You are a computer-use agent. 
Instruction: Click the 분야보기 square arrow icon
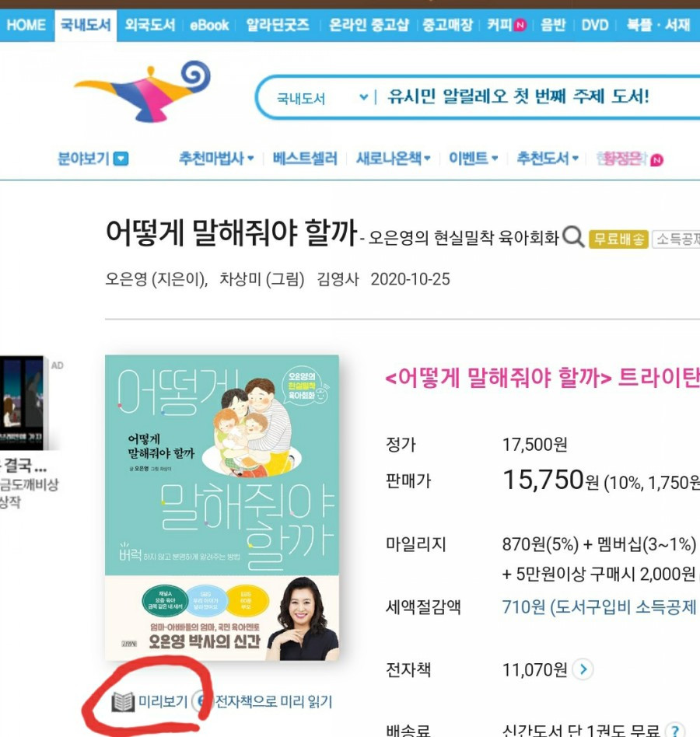tap(121, 159)
